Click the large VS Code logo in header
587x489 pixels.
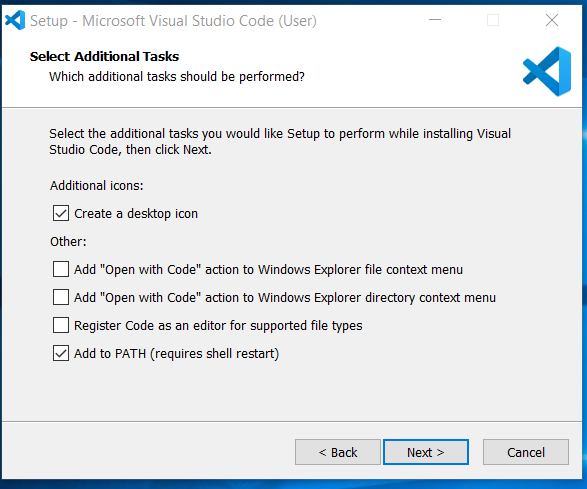547,72
